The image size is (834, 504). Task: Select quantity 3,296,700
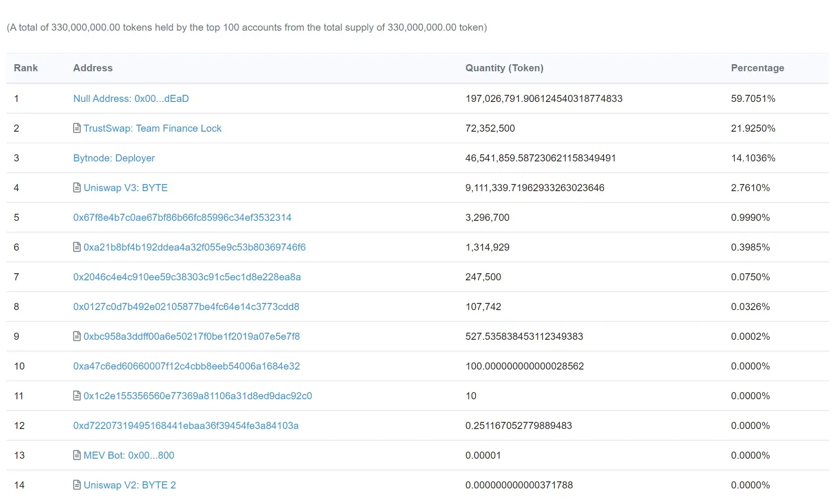(487, 218)
